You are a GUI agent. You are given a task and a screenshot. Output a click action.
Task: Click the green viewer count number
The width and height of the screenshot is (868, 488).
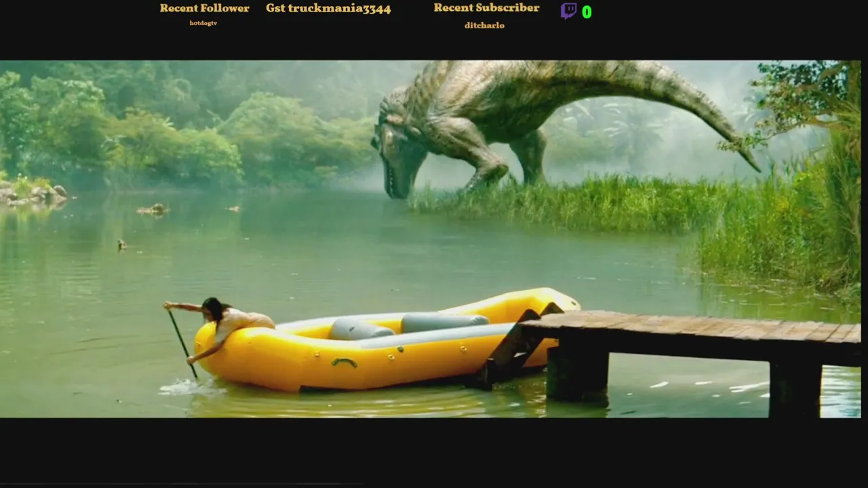[x=587, y=12]
